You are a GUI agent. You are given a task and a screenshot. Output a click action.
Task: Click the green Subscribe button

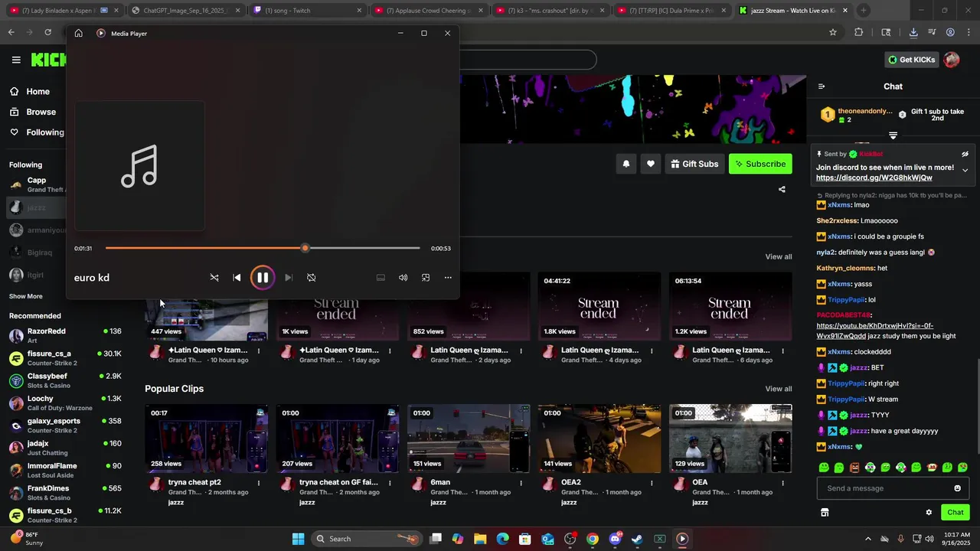[760, 164]
